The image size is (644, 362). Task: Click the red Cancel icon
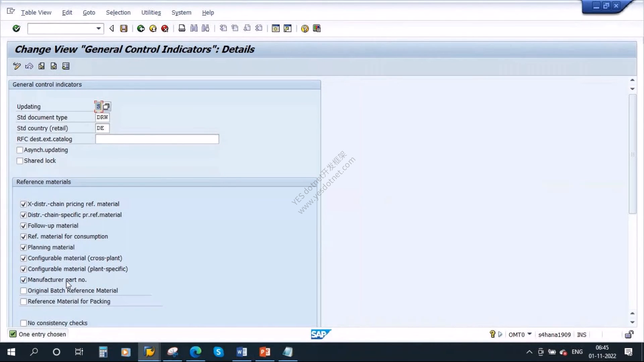pos(165,28)
